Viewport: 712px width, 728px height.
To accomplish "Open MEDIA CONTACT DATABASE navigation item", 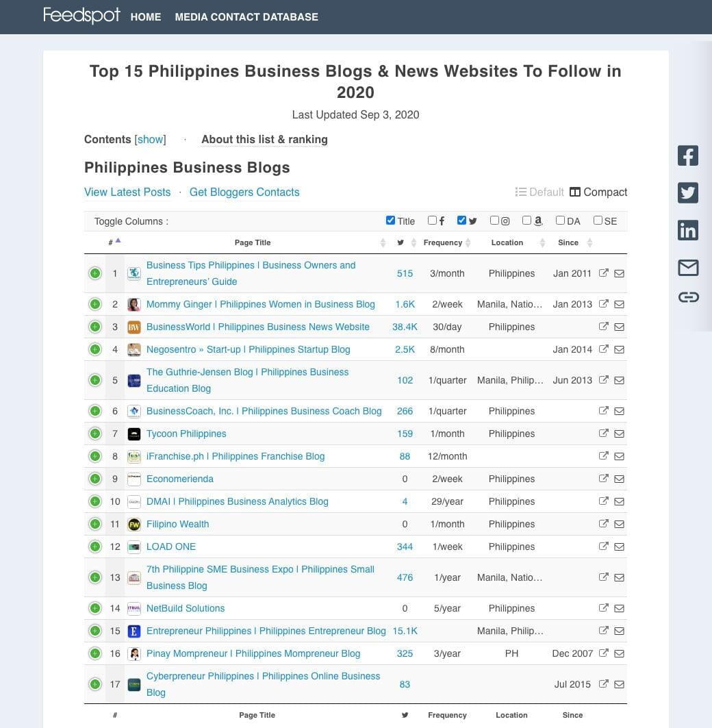I will click(x=246, y=17).
